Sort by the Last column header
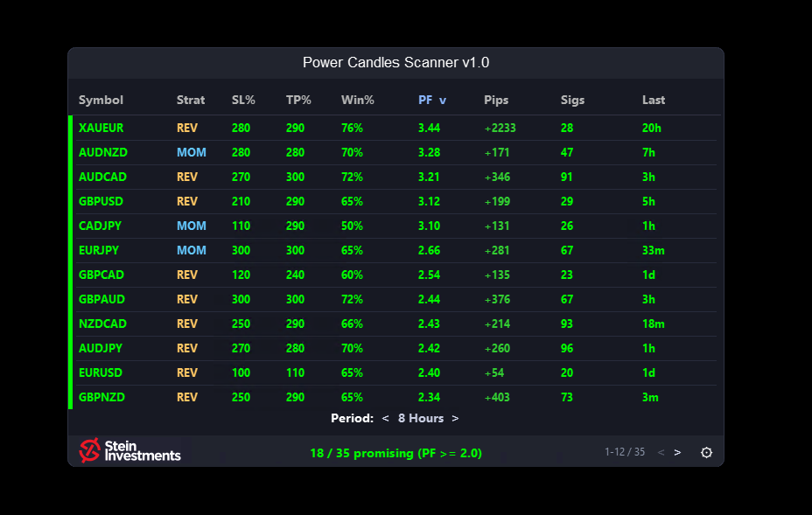 coord(654,100)
